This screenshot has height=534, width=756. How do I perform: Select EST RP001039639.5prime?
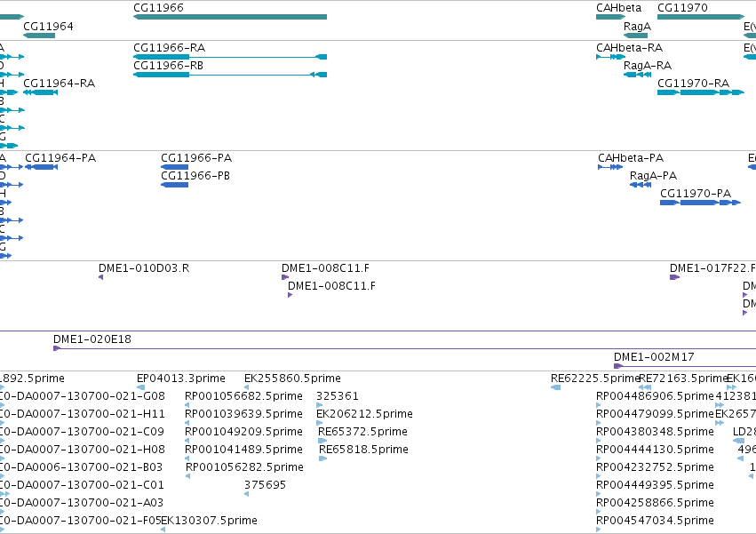[x=187, y=423]
